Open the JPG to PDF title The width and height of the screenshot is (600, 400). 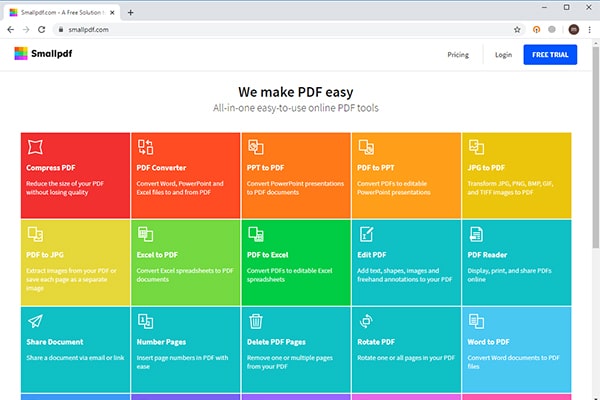[x=486, y=168]
